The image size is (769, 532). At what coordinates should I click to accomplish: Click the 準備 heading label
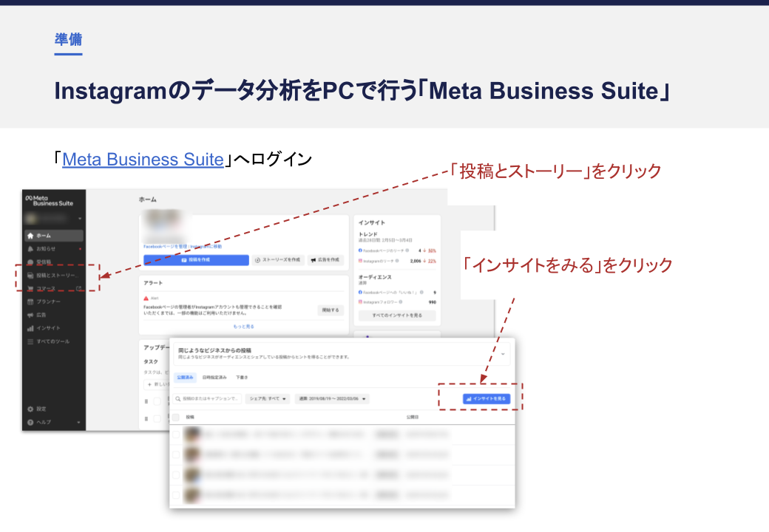68,39
